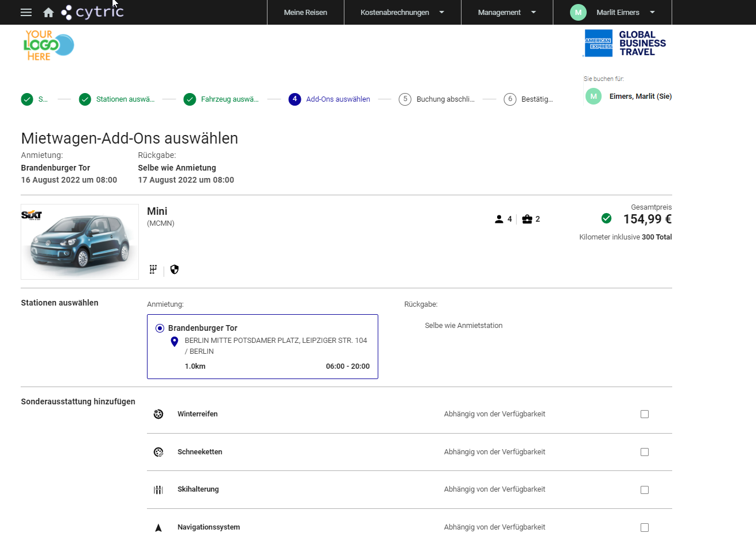This screenshot has height=533, width=756.
Task: Click the Stationen auswählen step checkmark
Action: [85, 99]
